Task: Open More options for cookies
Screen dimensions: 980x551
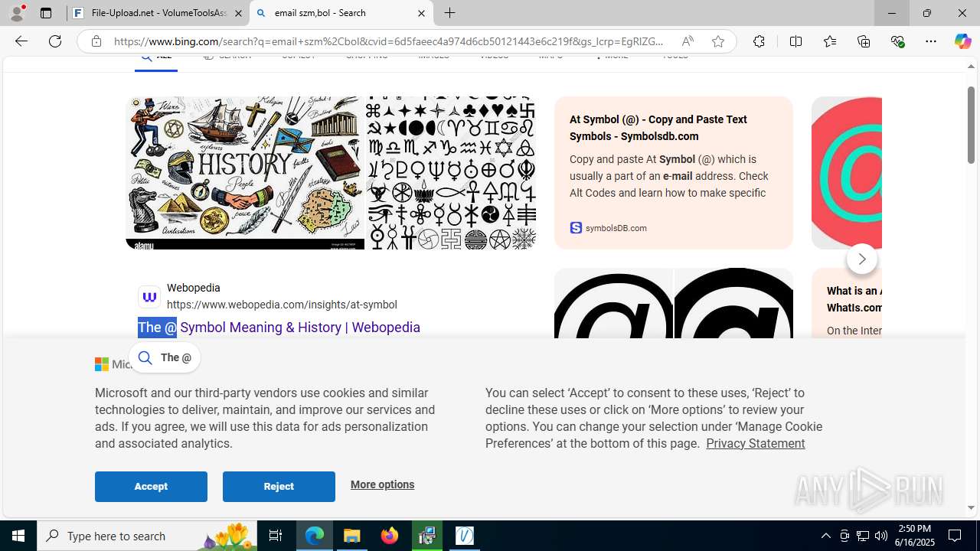Action: coord(382,484)
